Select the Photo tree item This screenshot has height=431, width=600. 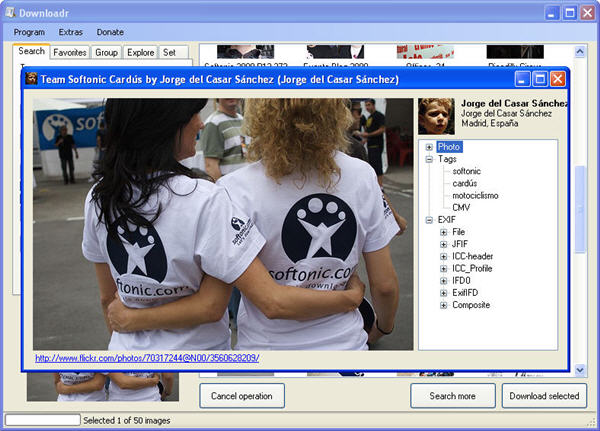click(x=449, y=147)
